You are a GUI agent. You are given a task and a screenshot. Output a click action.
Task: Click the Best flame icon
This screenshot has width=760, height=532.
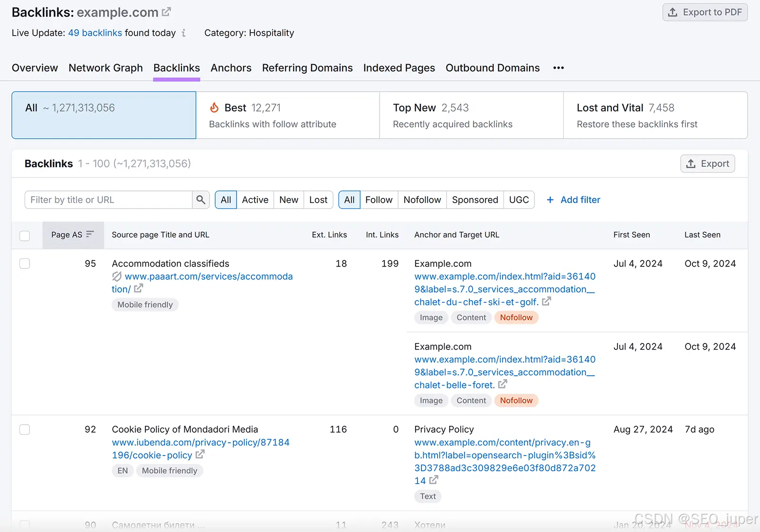pos(214,108)
